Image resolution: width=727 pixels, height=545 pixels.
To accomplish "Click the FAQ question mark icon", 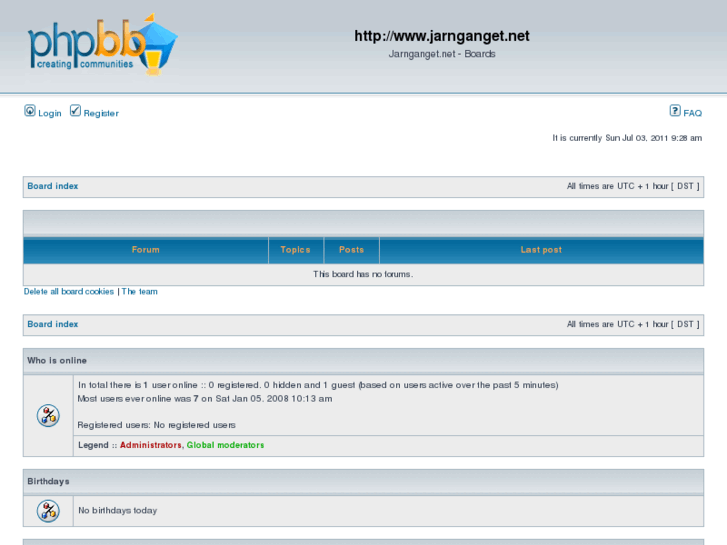I will [675, 111].
